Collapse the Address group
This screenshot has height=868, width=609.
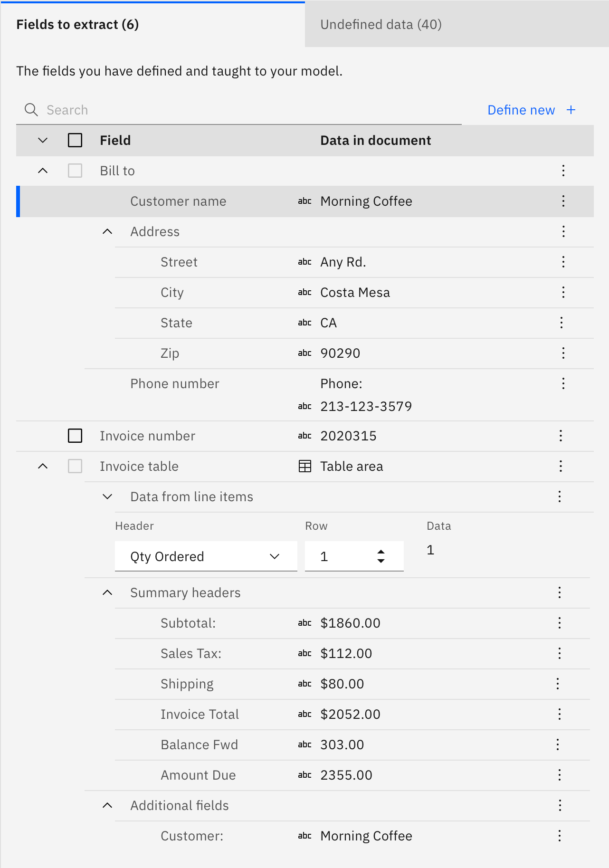[107, 231]
